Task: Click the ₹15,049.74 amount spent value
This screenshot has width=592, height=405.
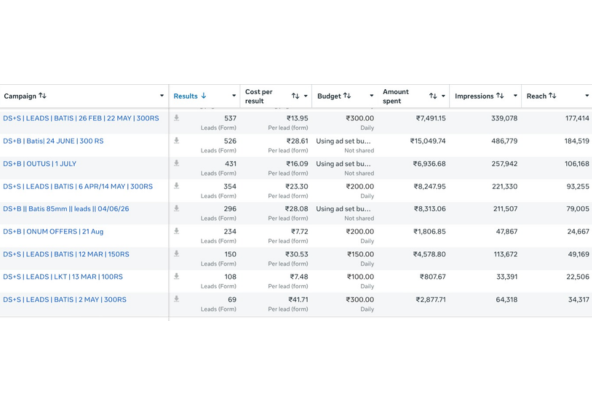Action: pos(428,141)
